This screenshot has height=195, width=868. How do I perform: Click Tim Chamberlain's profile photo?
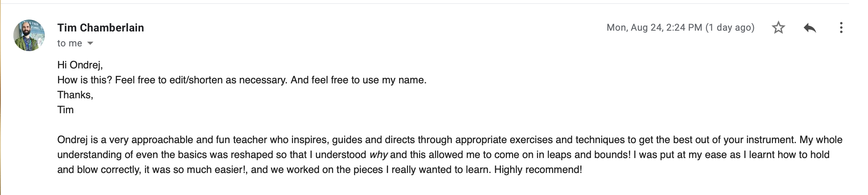(29, 35)
